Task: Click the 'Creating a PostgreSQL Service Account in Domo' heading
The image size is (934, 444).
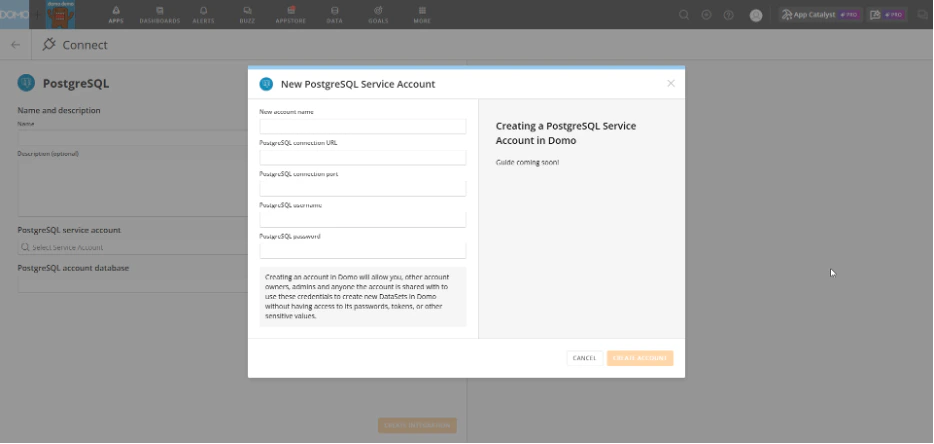Action: 566,133
